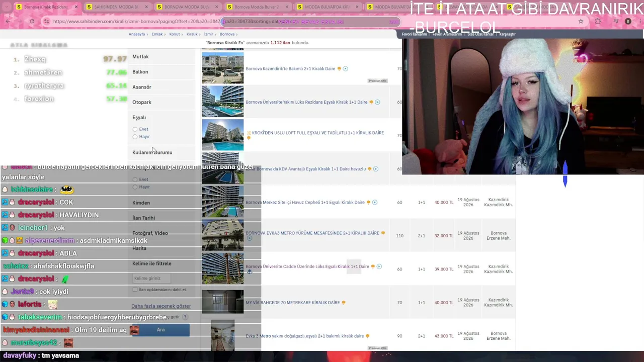This screenshot has height=362, width=644.
Task: Select Hayır under Kullanım Durumu
Action: [135, 187]
